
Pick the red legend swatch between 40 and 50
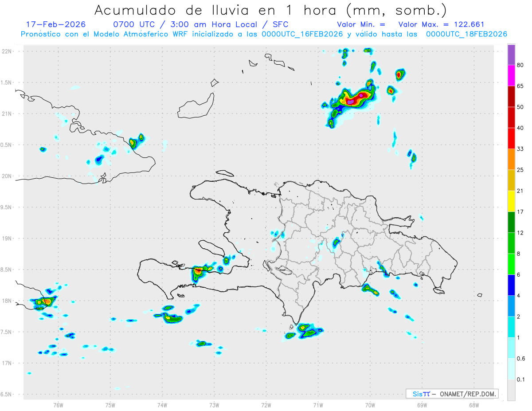(x=511, y=117)
